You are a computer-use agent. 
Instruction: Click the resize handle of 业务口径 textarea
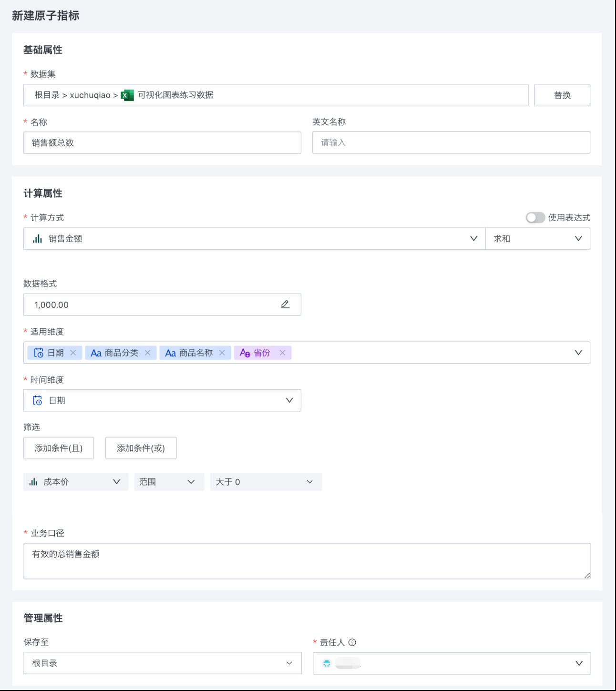click(587, 575)
